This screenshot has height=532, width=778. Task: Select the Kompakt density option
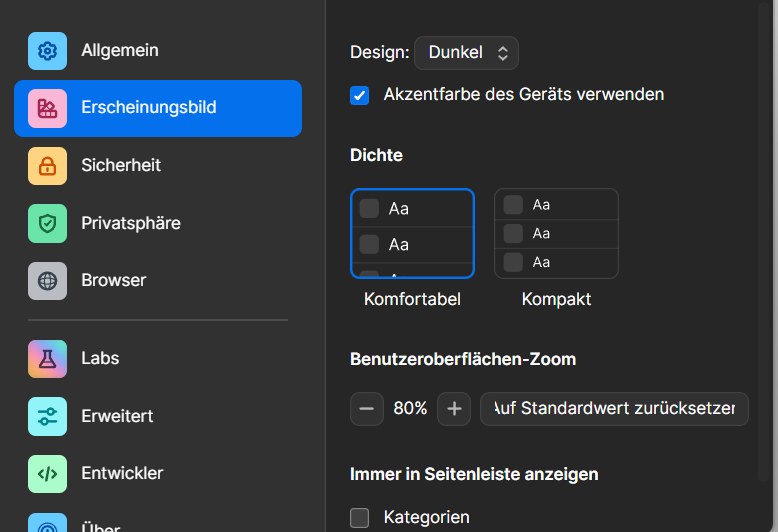pos(556,234)
